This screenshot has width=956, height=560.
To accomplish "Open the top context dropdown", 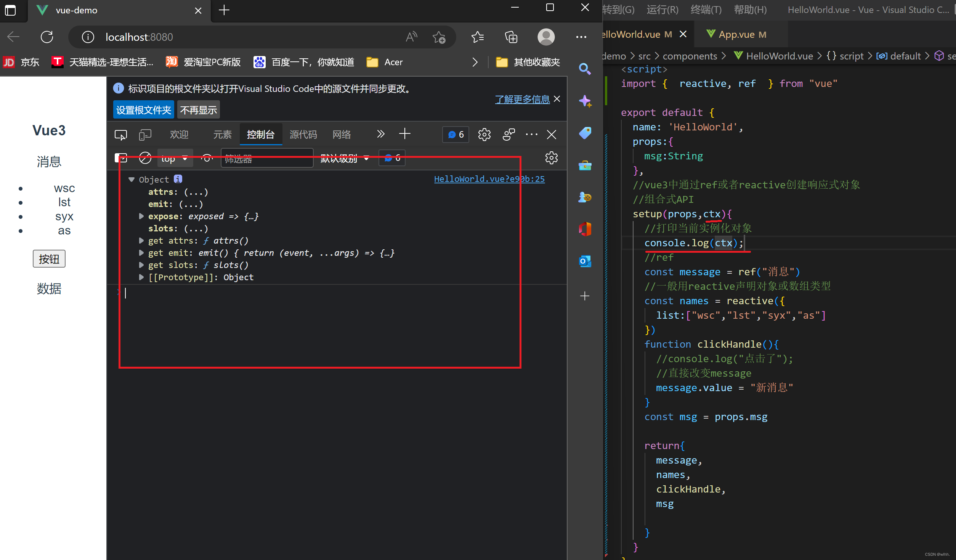I will click(x=175, y=158).
